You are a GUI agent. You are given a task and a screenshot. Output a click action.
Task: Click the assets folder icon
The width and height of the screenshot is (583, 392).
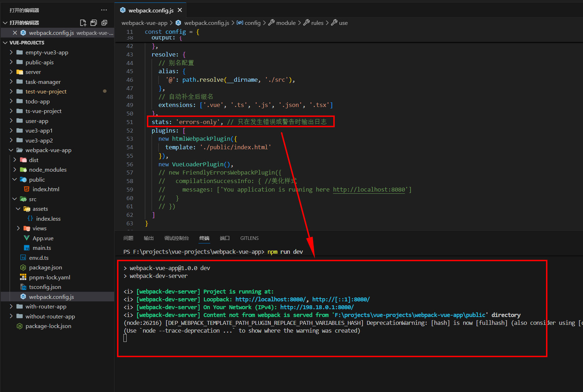[x=27, y=209]
